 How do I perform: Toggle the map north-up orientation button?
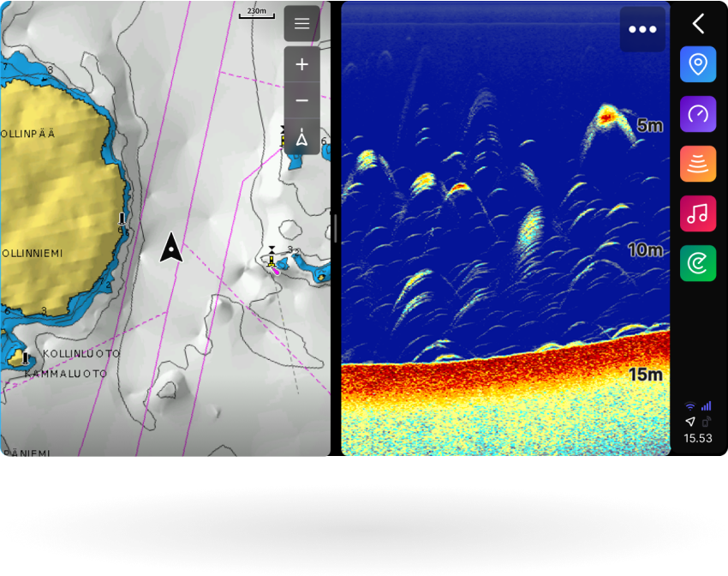(301, 138)
